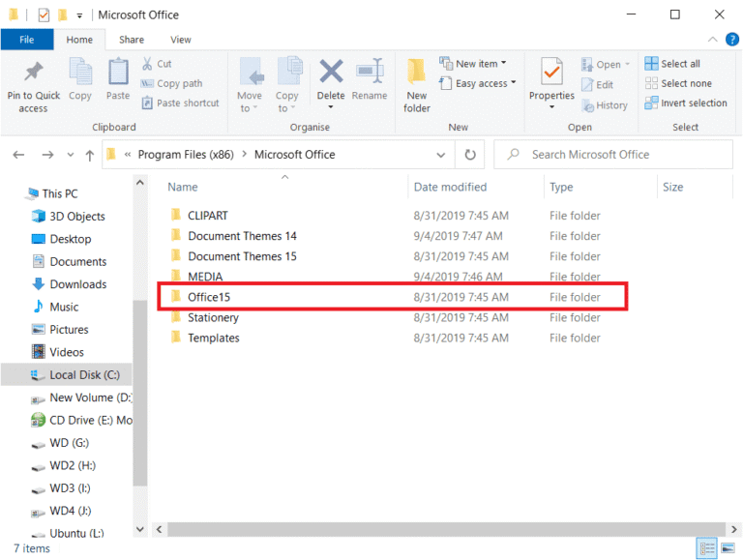Switch to the Share ribbon tab
This screenshot has width=743, height=560.
click(132, 40)
